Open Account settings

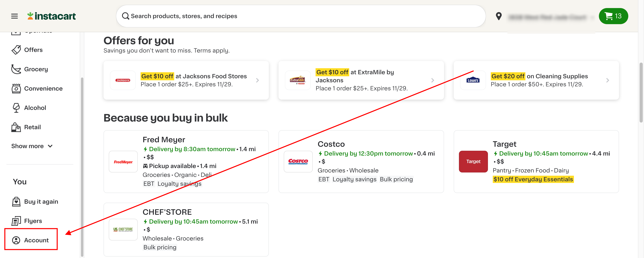pyautogui.click(x=36, y=240)
